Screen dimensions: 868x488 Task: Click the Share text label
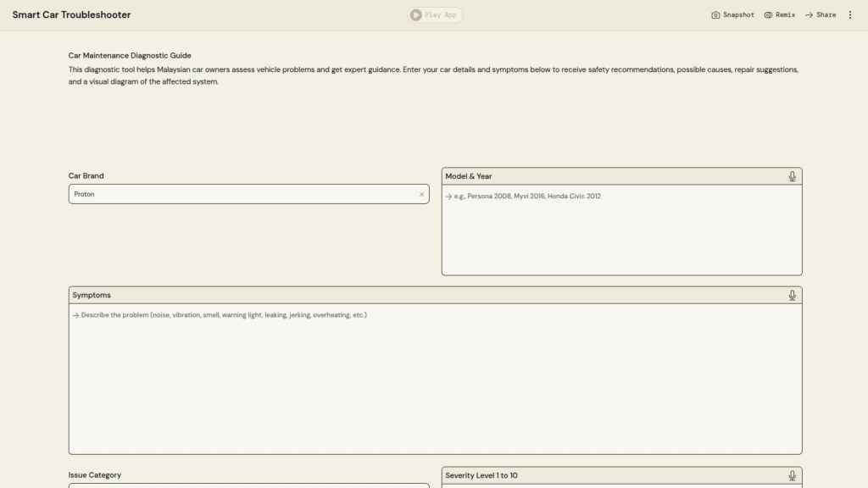[x=826, y=14]
